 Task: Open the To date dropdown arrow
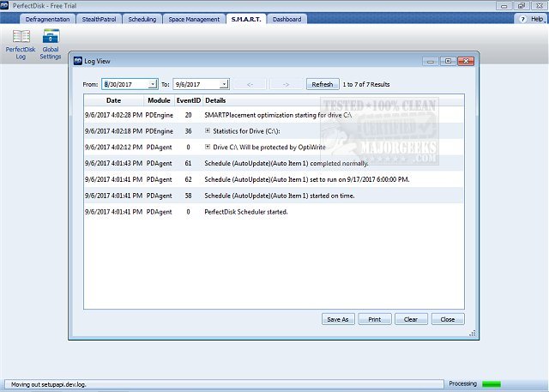(224, 84)
